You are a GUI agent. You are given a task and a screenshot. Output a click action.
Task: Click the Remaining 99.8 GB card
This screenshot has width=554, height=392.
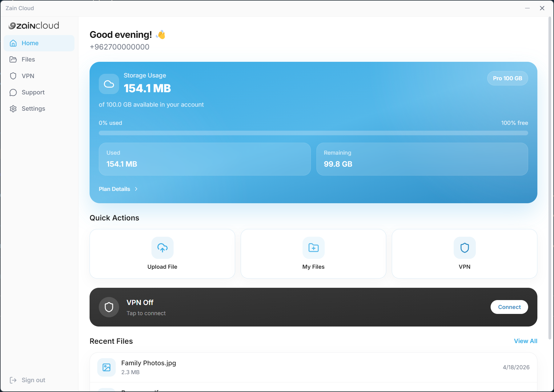422,159
